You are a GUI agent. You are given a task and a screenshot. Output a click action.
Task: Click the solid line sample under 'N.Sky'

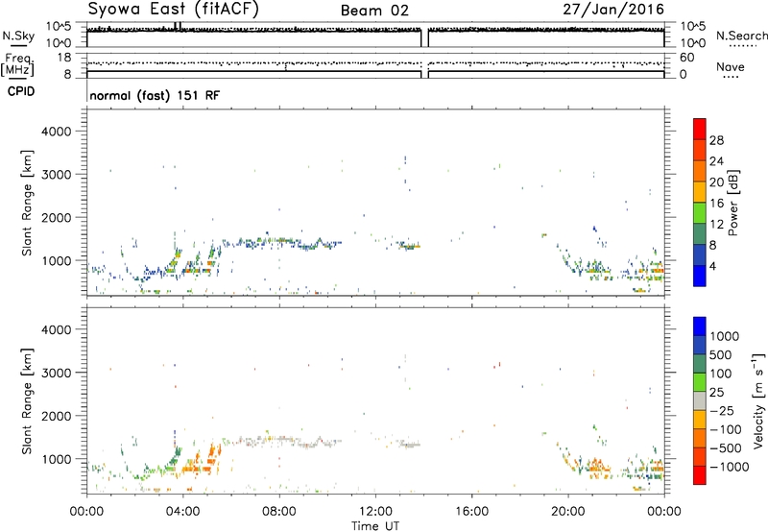pyautogui.click(x=18, y=46)
